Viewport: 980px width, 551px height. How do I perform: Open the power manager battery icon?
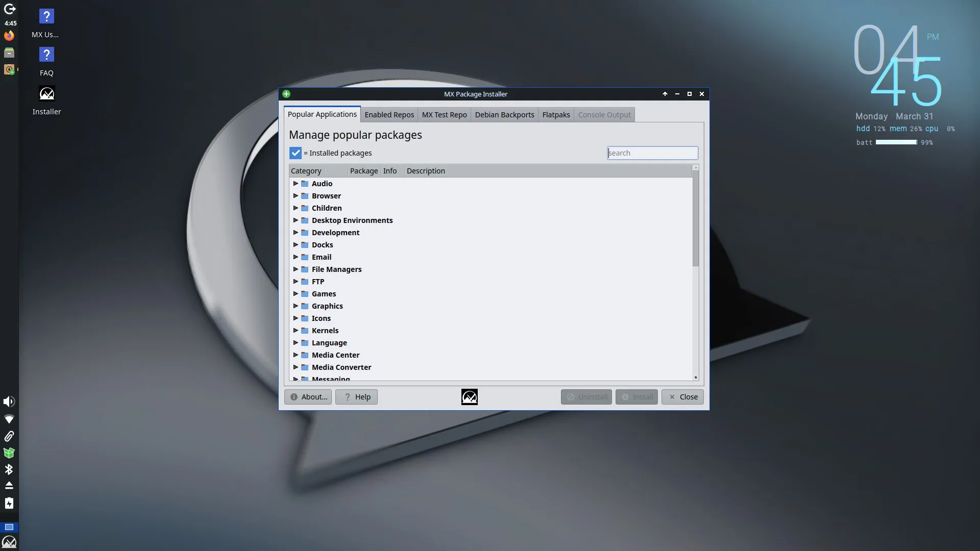(x=9, y=504)
